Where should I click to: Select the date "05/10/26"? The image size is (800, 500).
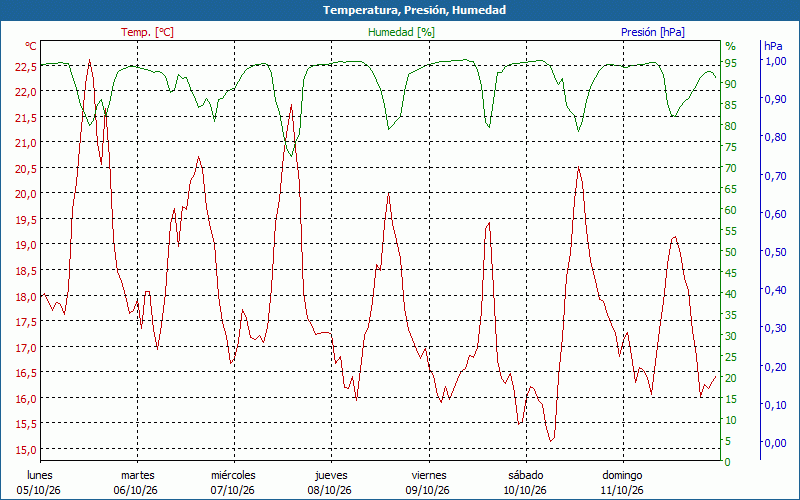38,490
